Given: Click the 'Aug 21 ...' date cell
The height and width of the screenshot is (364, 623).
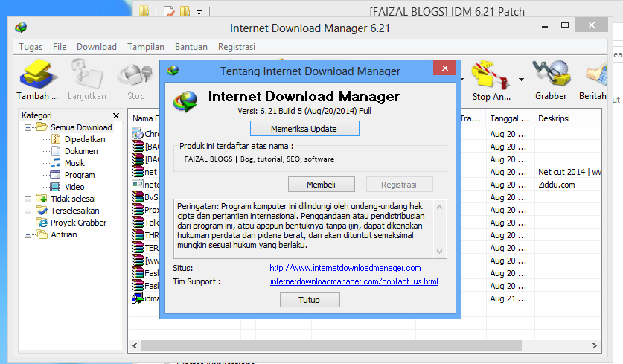Looking at the screenshot, I should pyautogui.click(x=508, y=298).
